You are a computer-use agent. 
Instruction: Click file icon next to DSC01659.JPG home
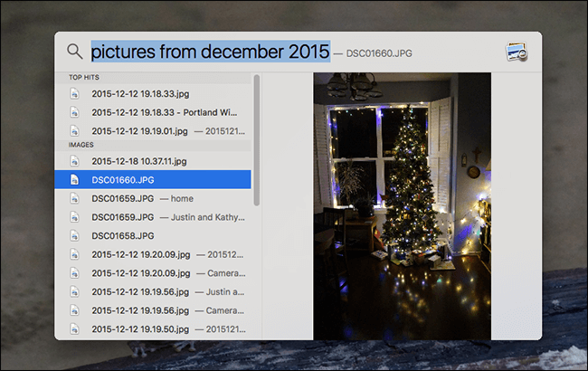(x=74, y=198)
